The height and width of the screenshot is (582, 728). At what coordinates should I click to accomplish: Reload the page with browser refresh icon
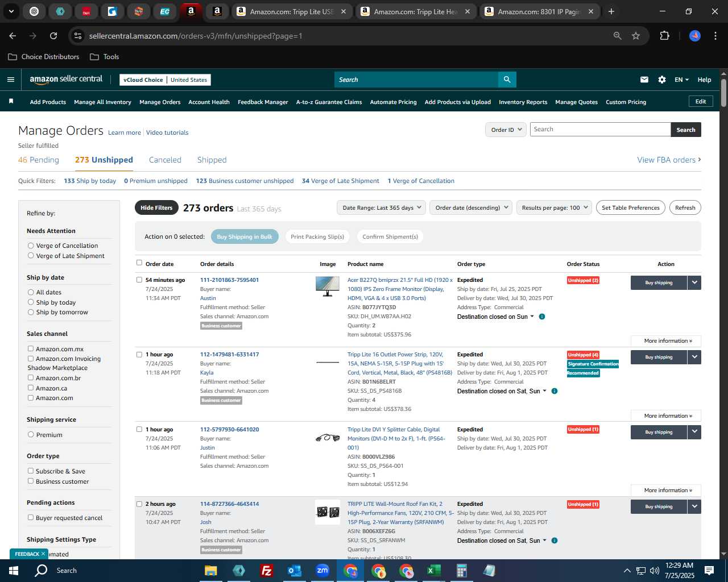point(53,36)
